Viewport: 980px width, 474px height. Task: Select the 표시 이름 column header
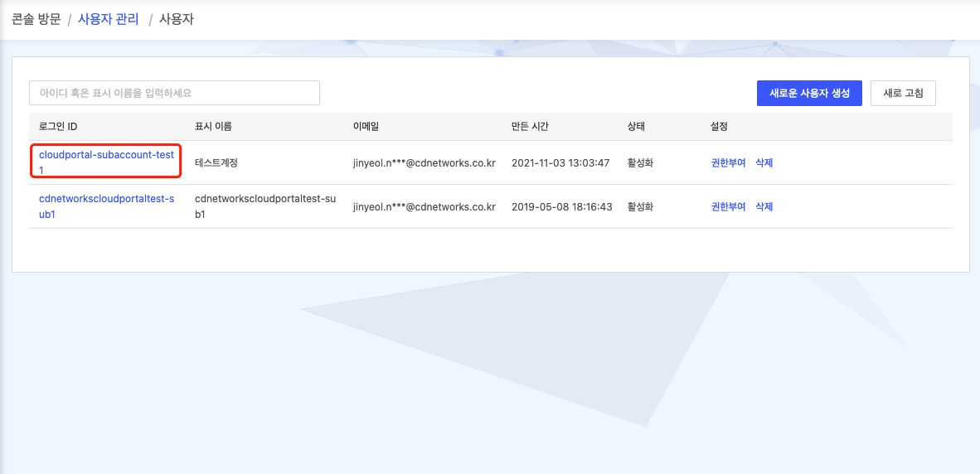point(213,126)
